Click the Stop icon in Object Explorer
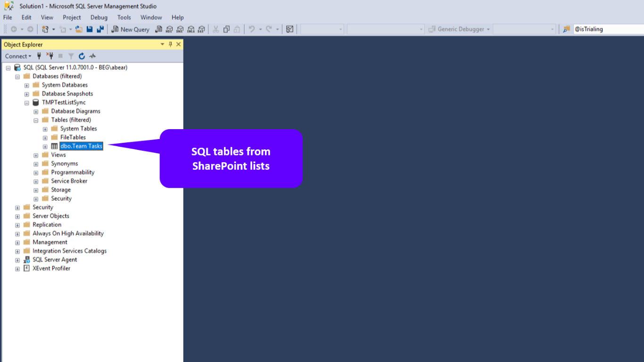This screenshot has height=362, width=644. click(x=60, y=56)
